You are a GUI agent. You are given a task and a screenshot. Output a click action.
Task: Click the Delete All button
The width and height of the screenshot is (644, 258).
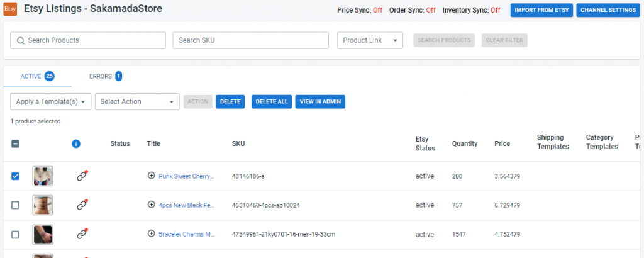tap(272, 101)
